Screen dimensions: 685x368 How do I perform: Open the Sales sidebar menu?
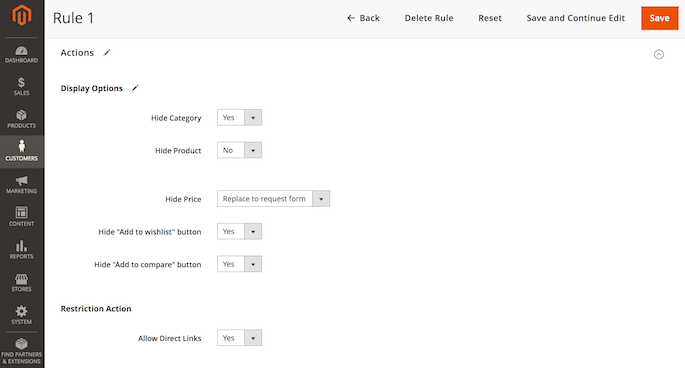(x=21, y=87)
